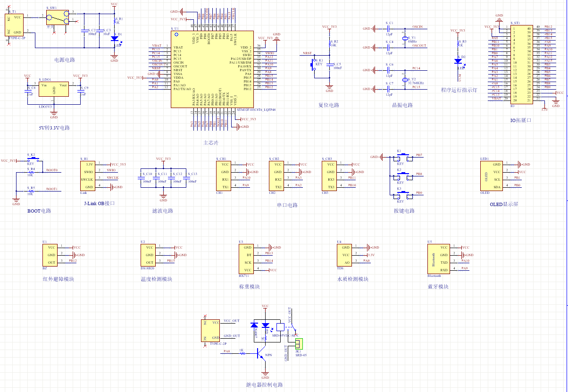Click the '按键电路' section label
The image size is (568, 392).
(404, 211)
